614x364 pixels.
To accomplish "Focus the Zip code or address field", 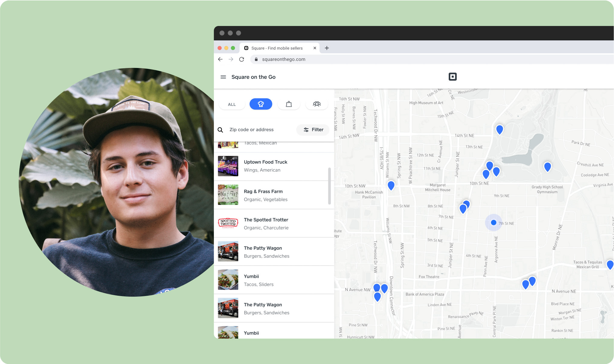I will (x=252, y=130).
